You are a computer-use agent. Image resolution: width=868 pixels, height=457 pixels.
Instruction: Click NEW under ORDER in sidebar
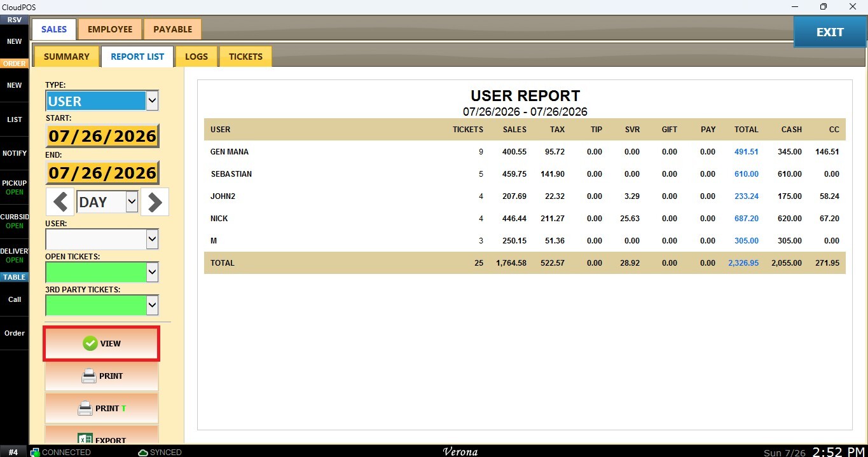[x=14, y=85]
